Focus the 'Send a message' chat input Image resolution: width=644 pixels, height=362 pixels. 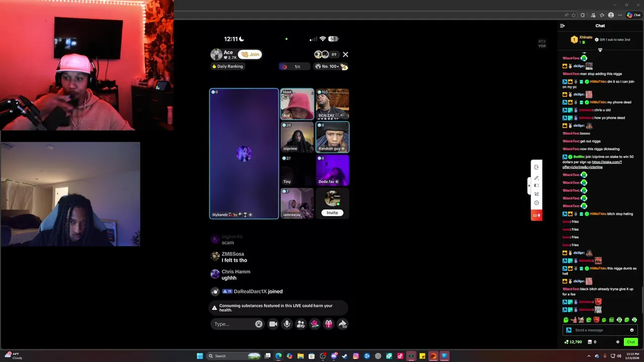coord(599,330)
